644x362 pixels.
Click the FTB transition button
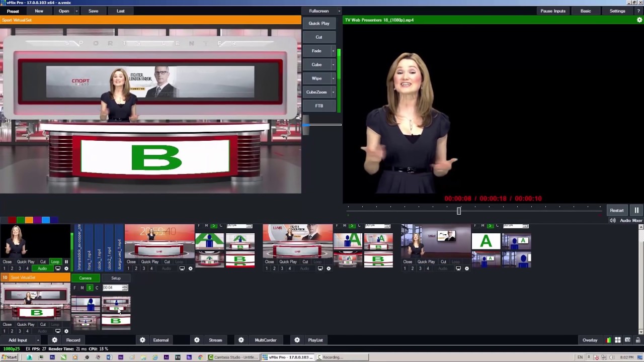pos(319,106)
